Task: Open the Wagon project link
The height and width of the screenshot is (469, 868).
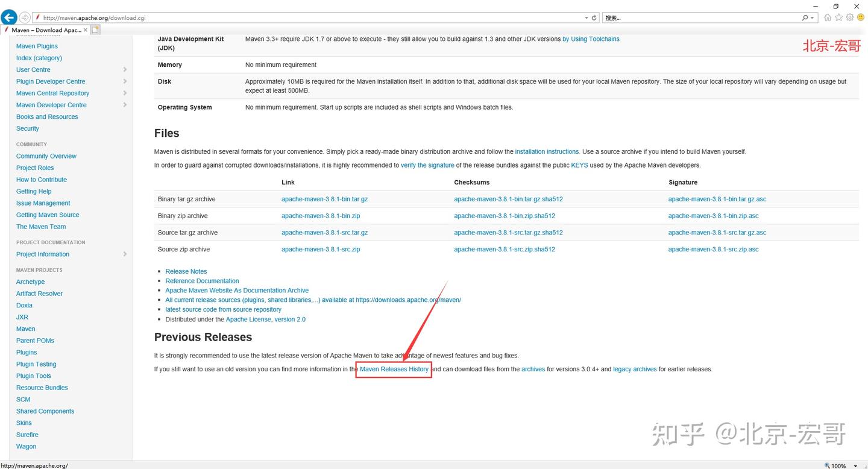Action: point(27,446)
